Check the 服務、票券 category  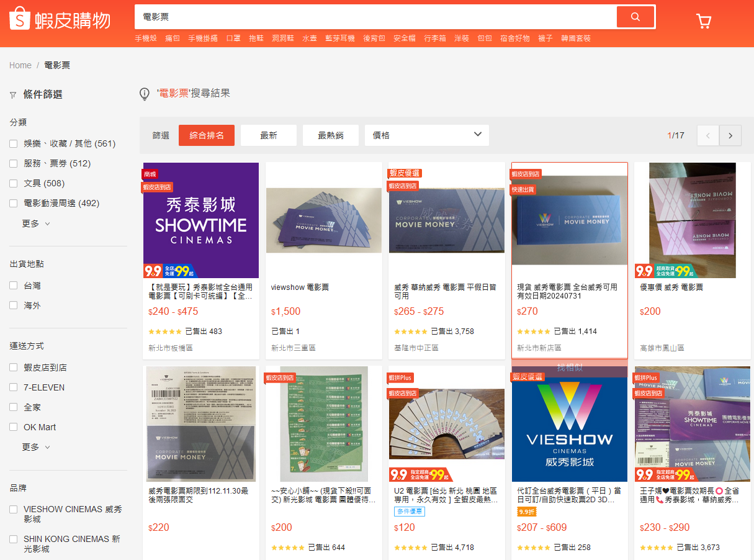pyautogui.click(x=13, y=163)
